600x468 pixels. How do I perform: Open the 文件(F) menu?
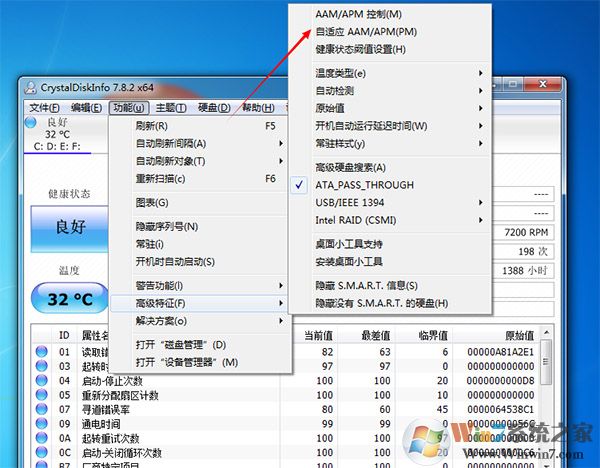coord(44,108)
